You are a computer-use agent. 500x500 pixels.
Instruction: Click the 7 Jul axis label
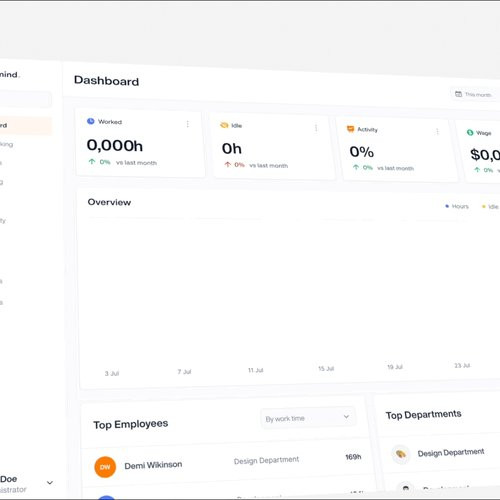(x=184, y=372)
